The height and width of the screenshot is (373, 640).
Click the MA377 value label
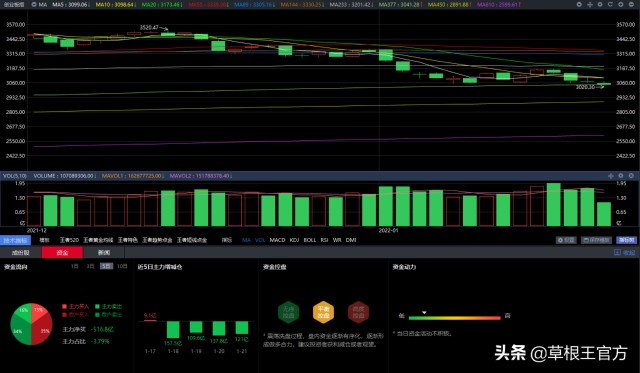[x=401, y=4]
